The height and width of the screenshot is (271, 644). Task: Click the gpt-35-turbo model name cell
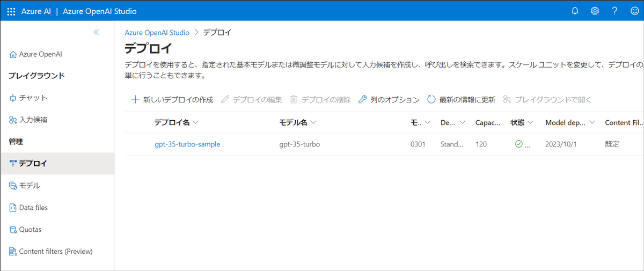299,144
